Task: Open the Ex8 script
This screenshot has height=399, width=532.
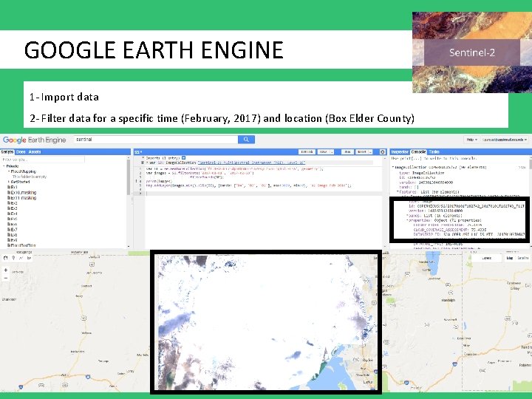Action: (14, 234)
